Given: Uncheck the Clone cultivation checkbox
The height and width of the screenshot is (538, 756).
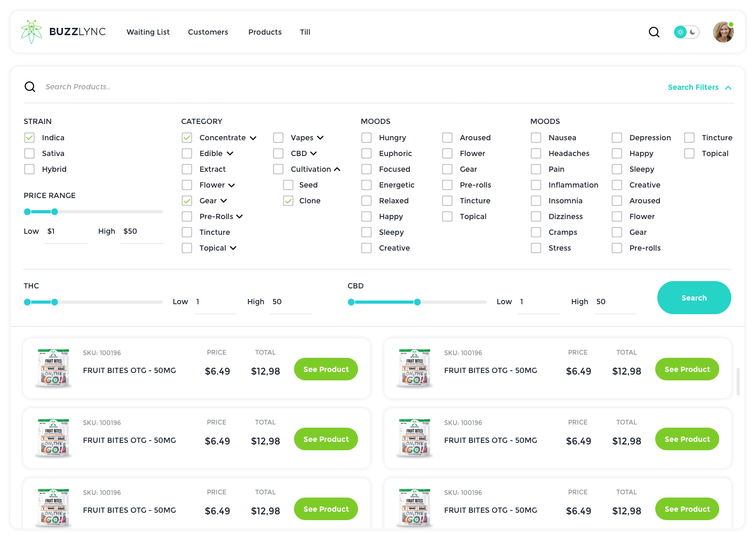Looking at the screenshot, I should point(288,201).
